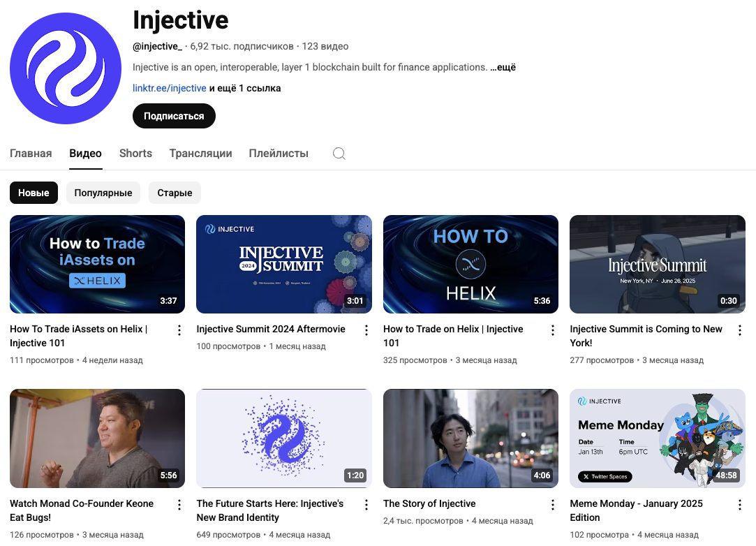Click the Injective channel name heading
Viewport: 756px width, 546px height.
coord(180,20)
